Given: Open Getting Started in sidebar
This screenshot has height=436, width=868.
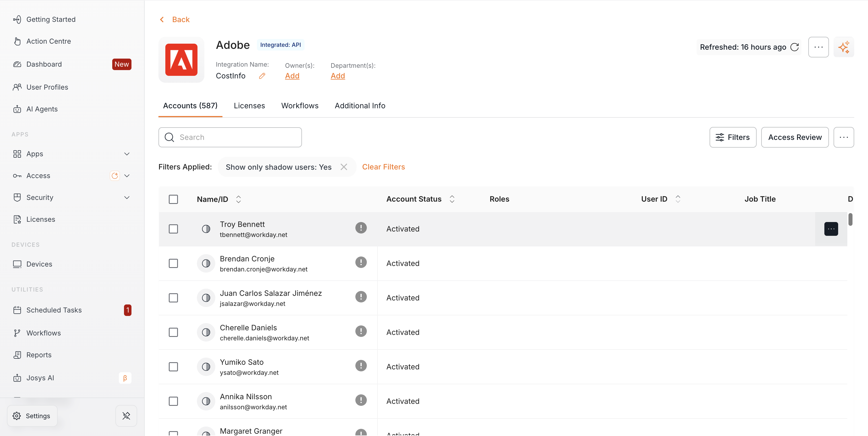Looking at the screenshot, I should [x=44, y=20].
